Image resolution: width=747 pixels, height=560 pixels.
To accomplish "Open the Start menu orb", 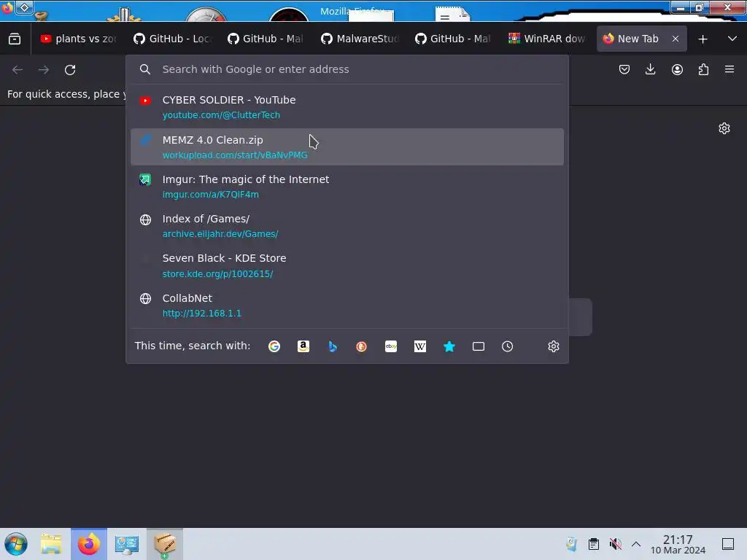I will (16, 544).
